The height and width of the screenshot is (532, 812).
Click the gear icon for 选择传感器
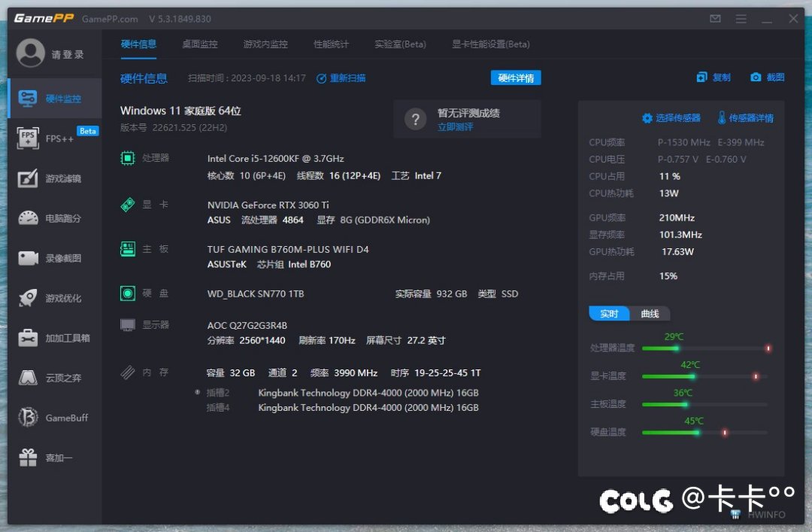pos(647,118)
